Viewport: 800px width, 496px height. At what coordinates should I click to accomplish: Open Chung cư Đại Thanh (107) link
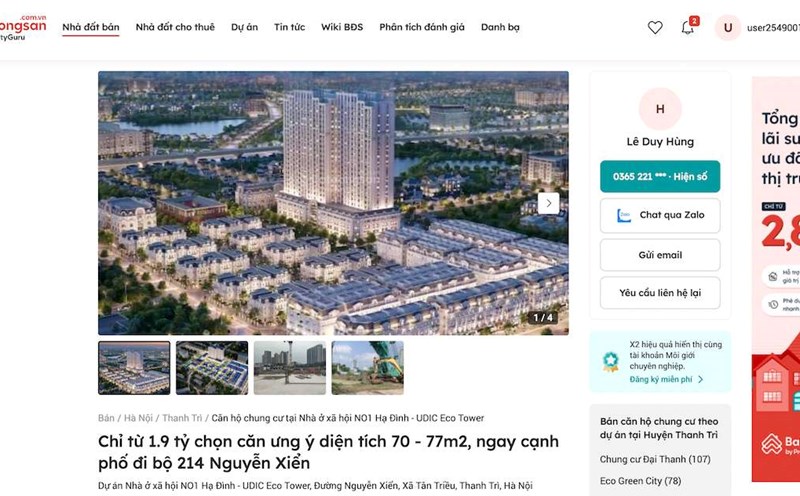click(x=655, y=459)
